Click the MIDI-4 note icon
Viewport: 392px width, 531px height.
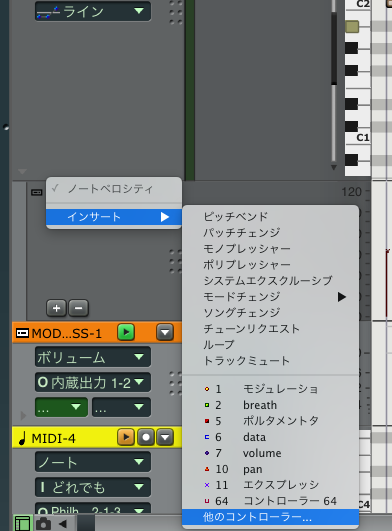point(22,438)
